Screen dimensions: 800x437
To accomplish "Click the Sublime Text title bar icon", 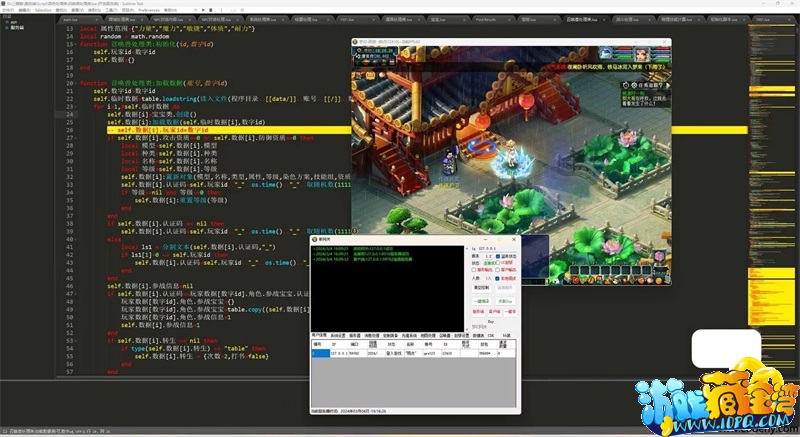I will [x=4, y=4].
